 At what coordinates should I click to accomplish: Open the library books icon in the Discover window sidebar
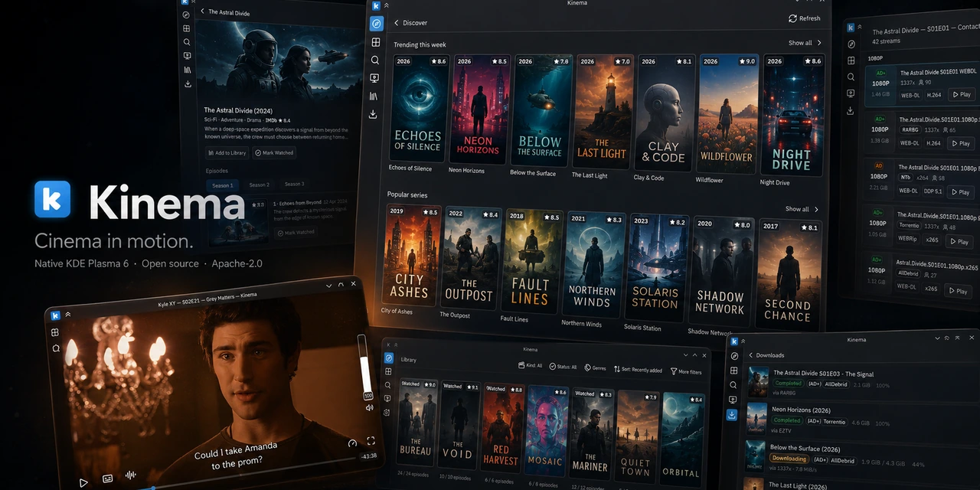click(374, 96)
